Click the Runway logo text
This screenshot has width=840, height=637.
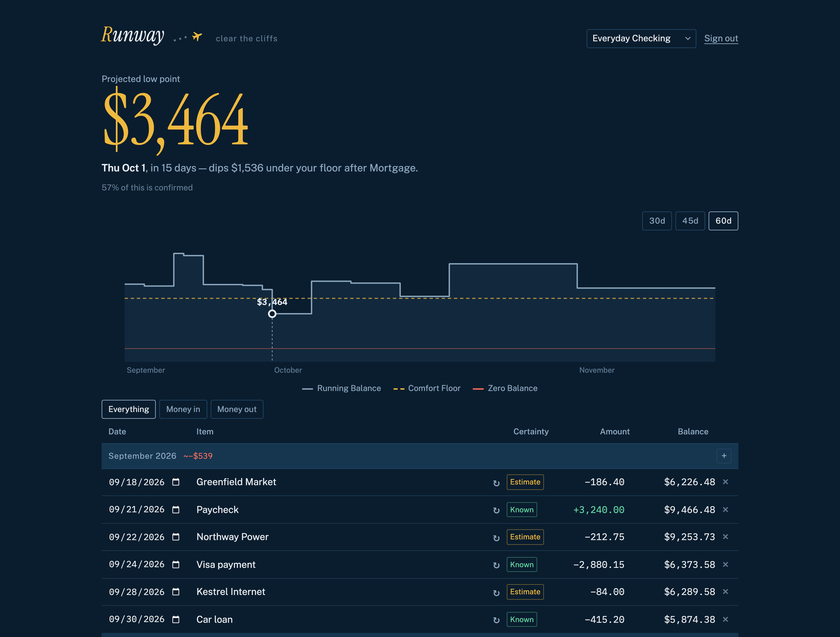(x=133, y=35)
